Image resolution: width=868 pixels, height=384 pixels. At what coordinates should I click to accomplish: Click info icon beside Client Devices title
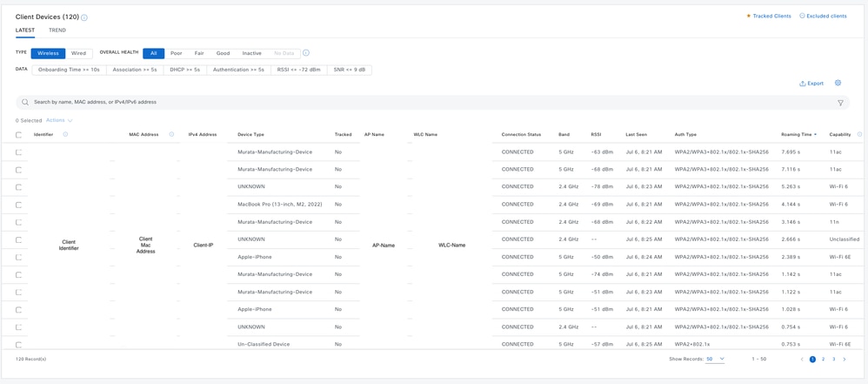[x=84, y=17]
